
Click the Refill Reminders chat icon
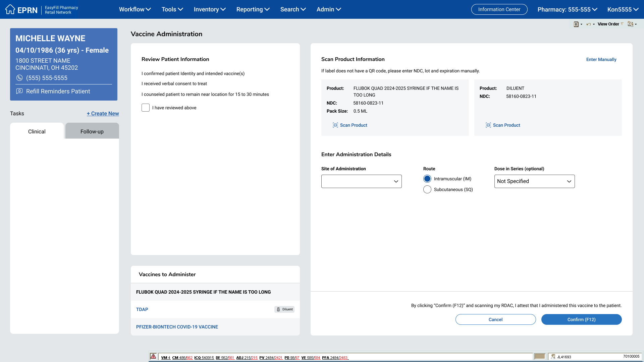click(19, 91)
